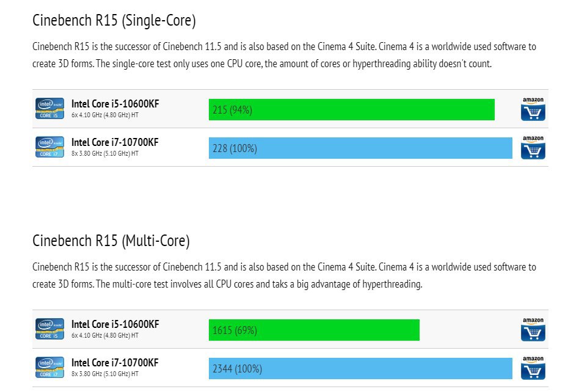Click the blue 2344 (100%) score bar

360,369
